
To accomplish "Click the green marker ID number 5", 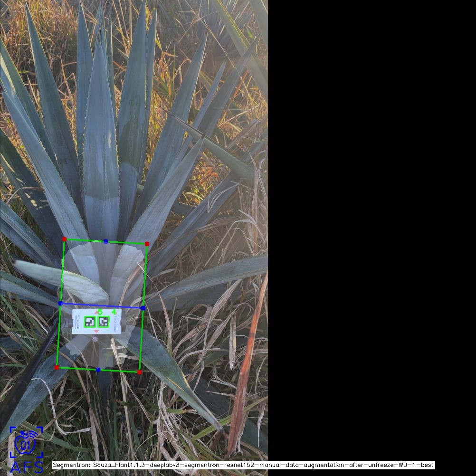I will click(x=100, y=312).
